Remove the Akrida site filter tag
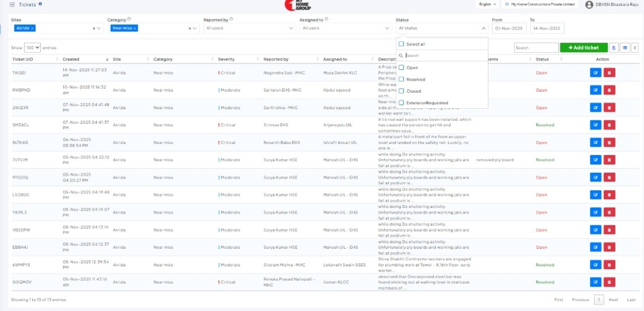 click(x=32, y=28)
